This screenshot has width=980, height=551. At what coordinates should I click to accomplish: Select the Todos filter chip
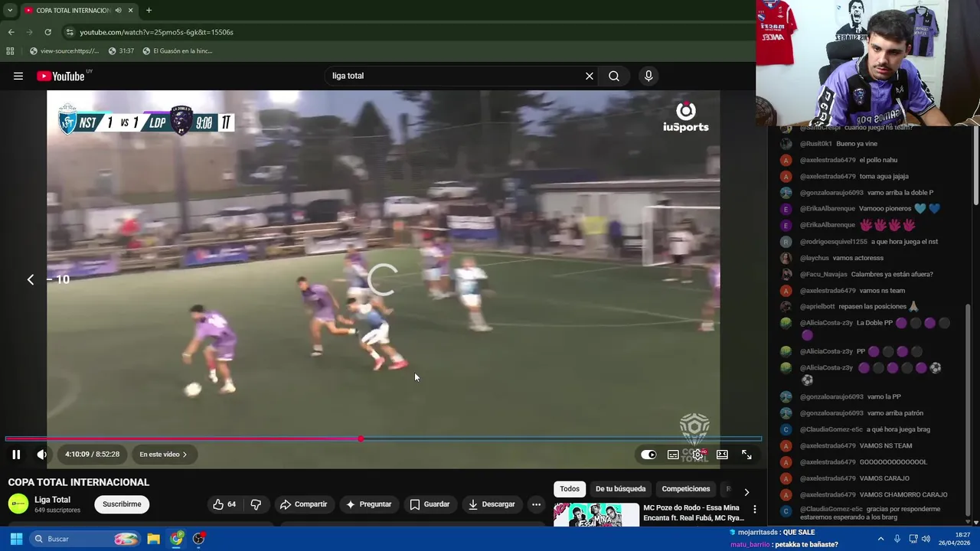point(570,489)
